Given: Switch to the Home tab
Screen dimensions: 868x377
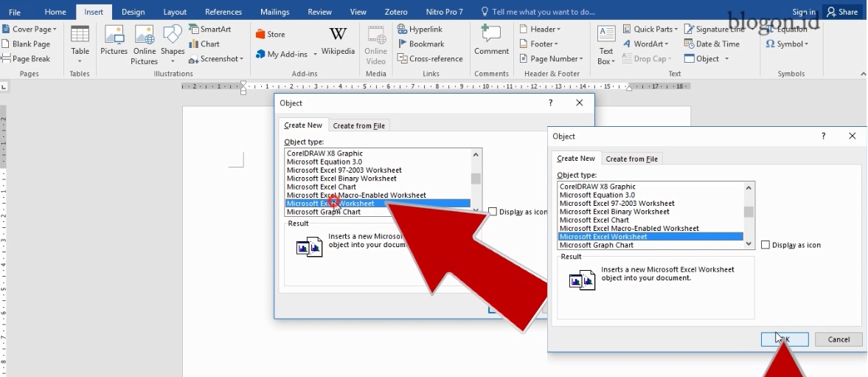Looking at the screenshot, I should (x=55, y=12).
